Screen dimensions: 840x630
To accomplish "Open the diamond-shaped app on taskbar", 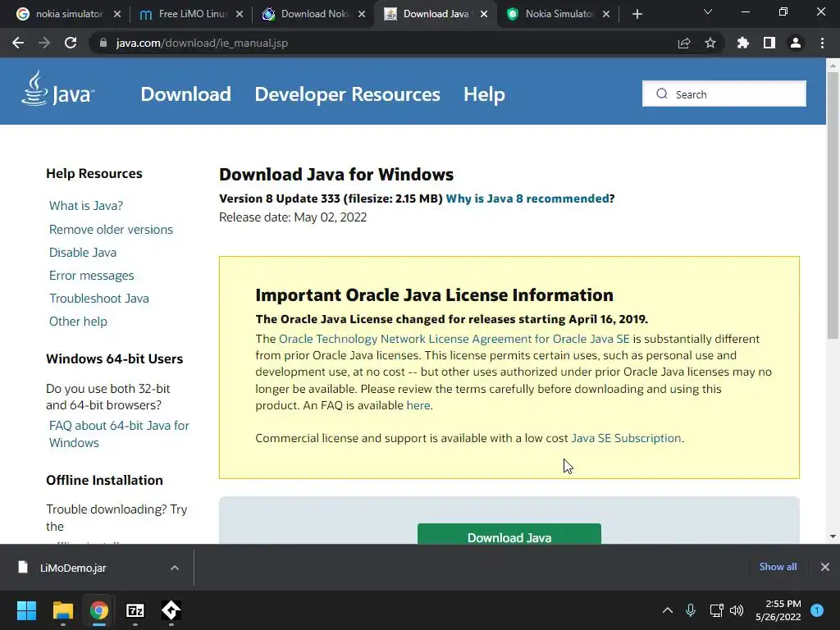I will (x=171, y=610).
